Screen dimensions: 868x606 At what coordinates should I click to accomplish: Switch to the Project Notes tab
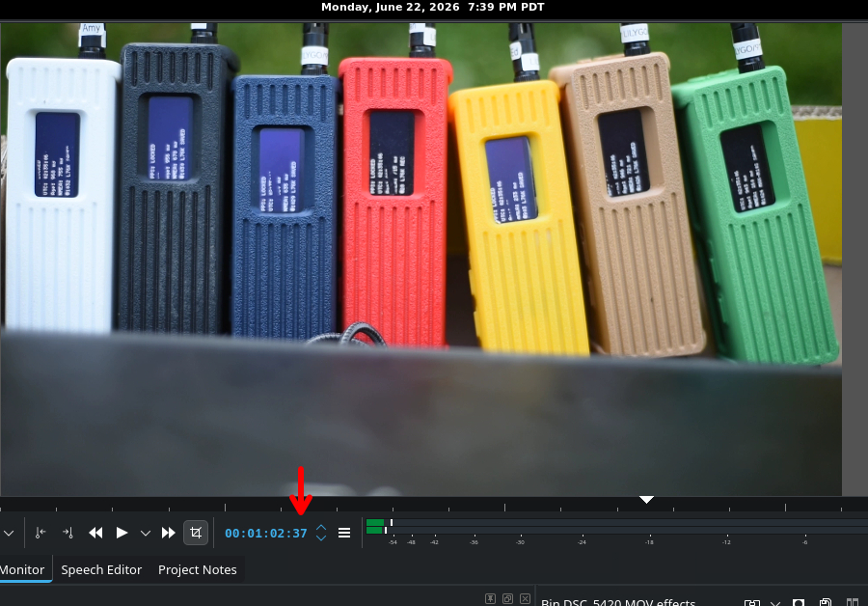click(197, 569)
